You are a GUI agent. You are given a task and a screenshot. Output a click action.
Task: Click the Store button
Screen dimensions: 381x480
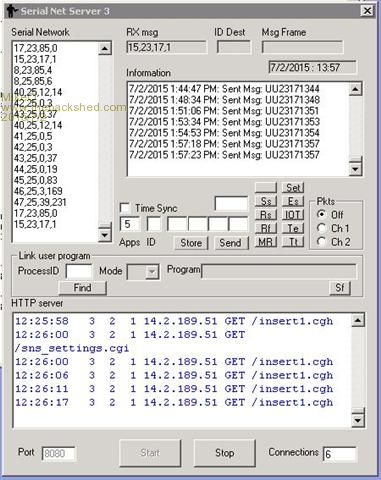[191, 243]
